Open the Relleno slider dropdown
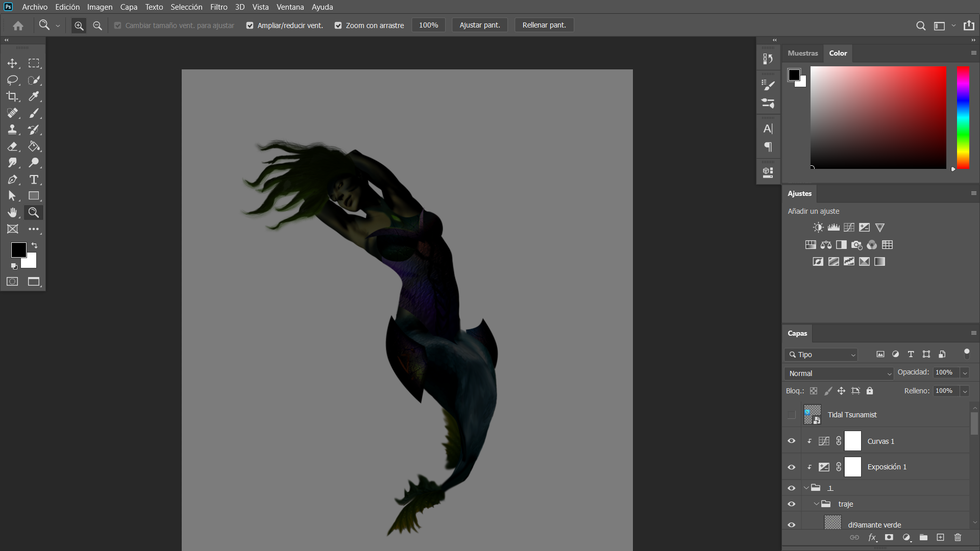980x551 pixels. click(965, 391)
